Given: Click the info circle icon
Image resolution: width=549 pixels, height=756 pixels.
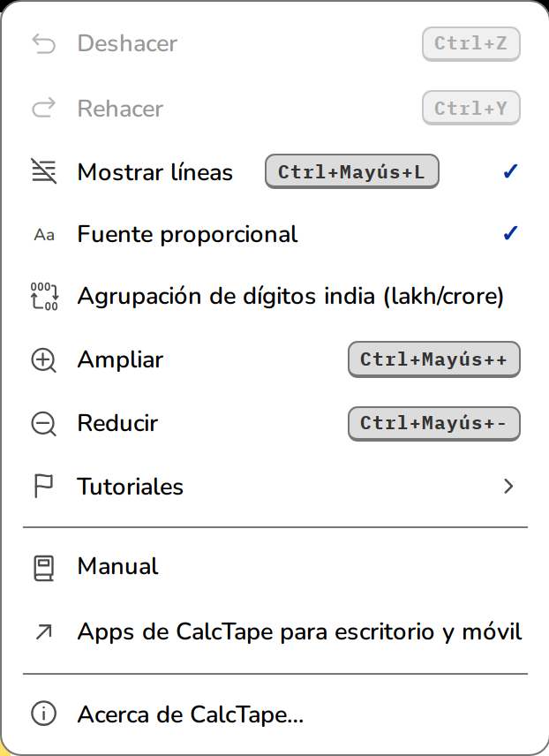Looking at the screenshot, I should click(x=44, y=714).
